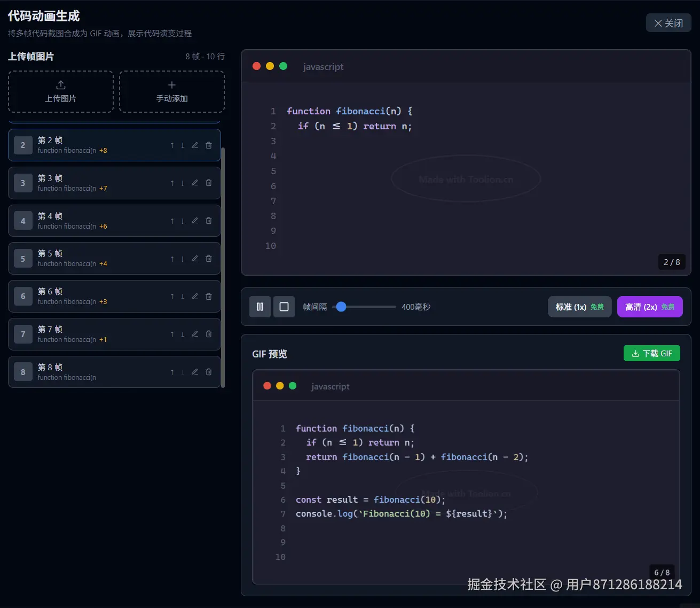Screen dimensions: 700x608
Task: Move frame 6 down with its arrow
Action: coord(183,297)
